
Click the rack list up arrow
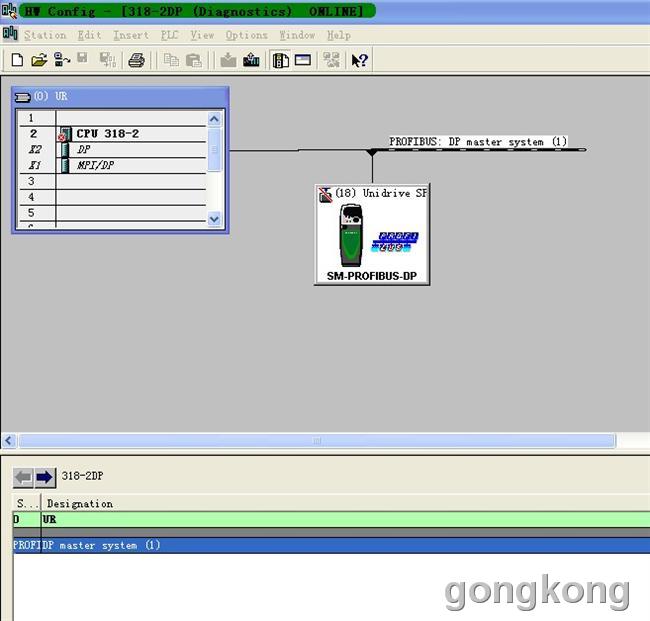214,119
